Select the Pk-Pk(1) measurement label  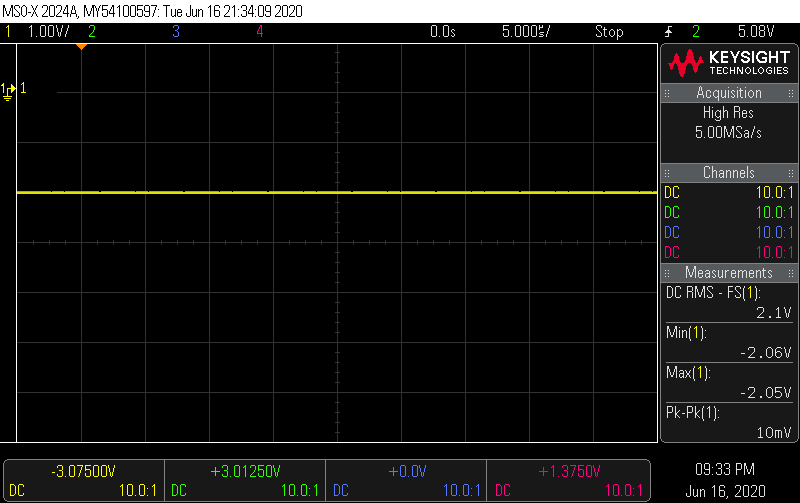(x=693, y=413)
